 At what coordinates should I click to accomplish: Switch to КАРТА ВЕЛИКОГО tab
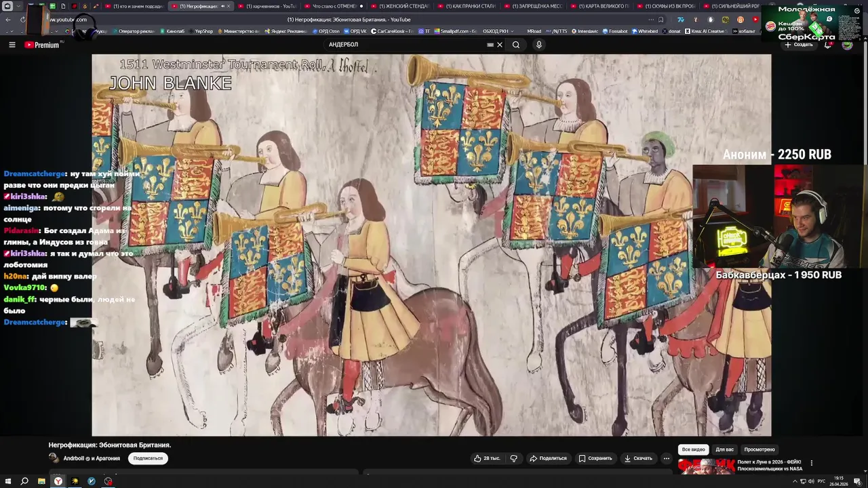599,6
